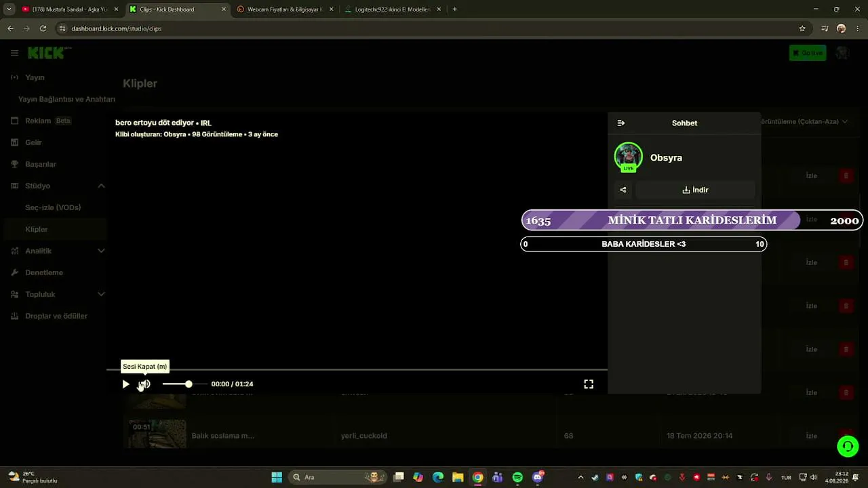Play the clip in the video player
Viewport: 868px width, 488px height.
(x=125, y=384)
